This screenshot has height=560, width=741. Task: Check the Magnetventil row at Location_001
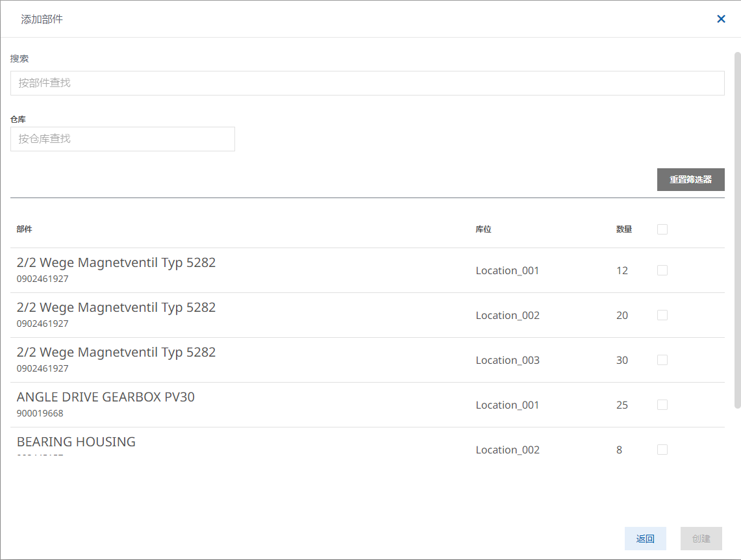coord(662,270)
